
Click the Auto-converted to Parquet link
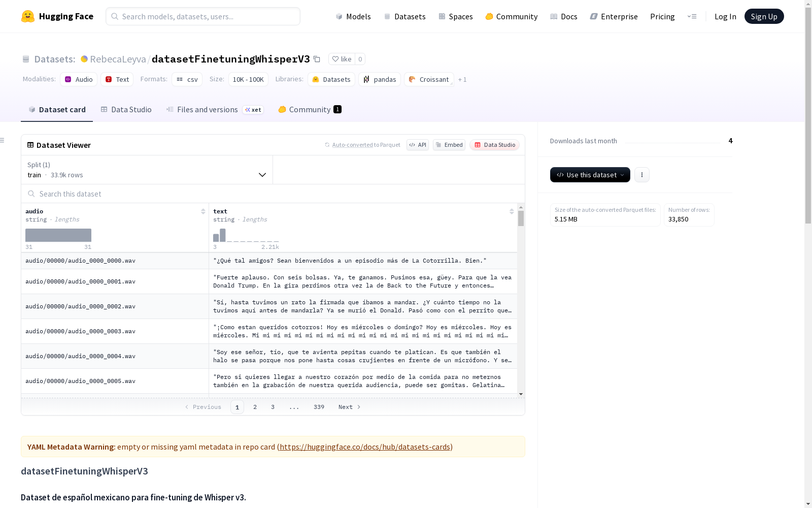[353, 145]
